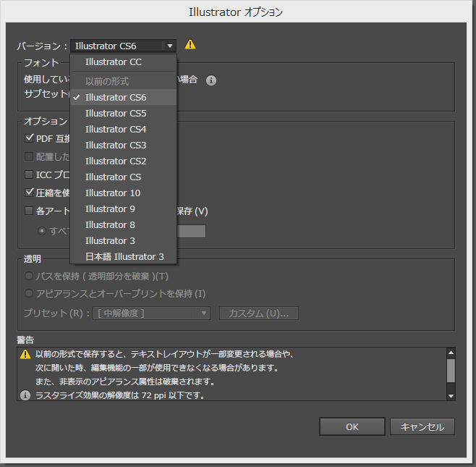
Task: Select Illustrator CS5 version
Action: [x=123, y=114]
